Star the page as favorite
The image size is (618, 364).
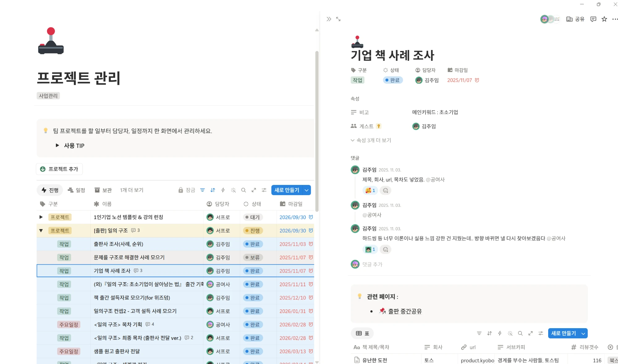pyautogui.click(x=604, y=19)
